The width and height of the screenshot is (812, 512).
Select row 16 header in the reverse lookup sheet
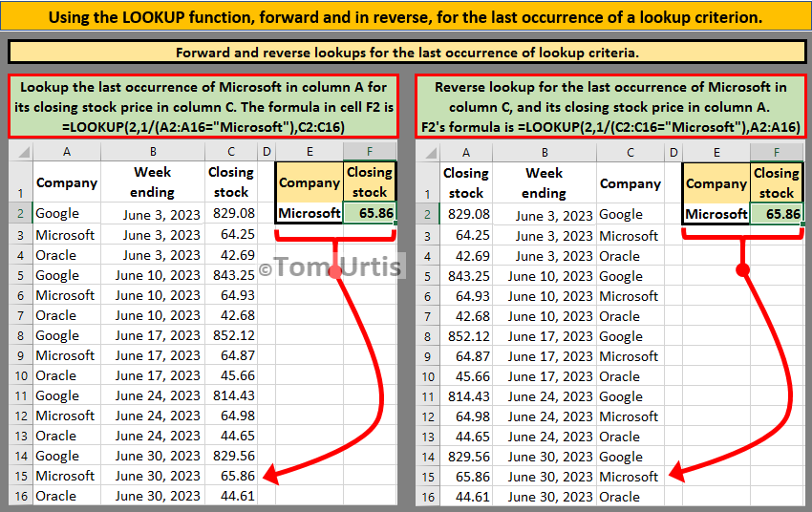click(x=428, y=497)
